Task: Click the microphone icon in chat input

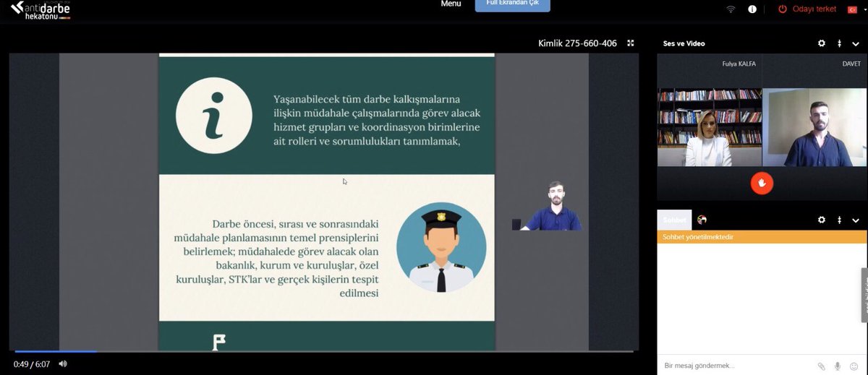Action: [838, 366]
